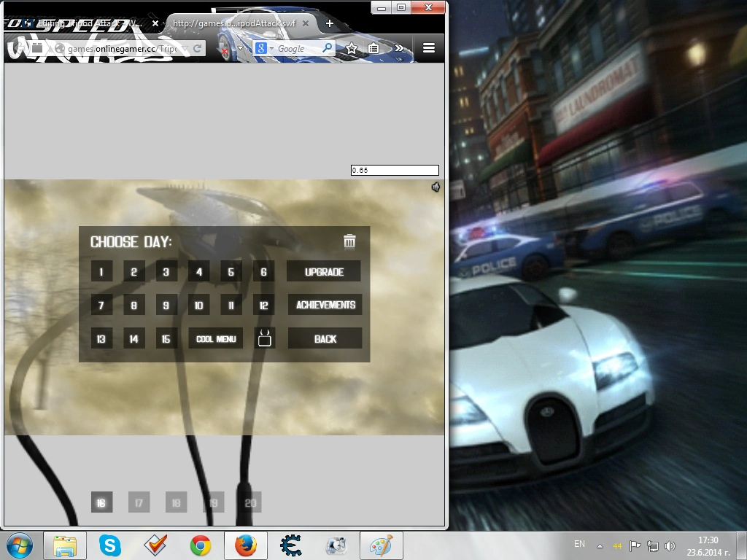Select day 1
Screen dimensions: 747x560
click(x=101, y=272)
